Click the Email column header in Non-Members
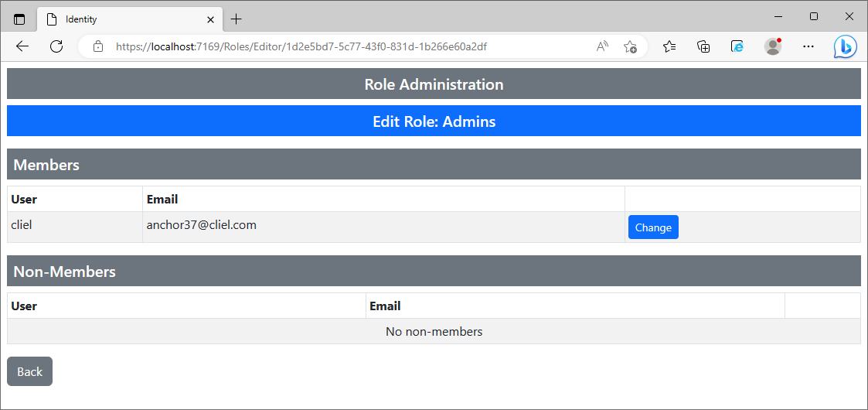Screen dimensions: 868x410 tap(575, 306)
